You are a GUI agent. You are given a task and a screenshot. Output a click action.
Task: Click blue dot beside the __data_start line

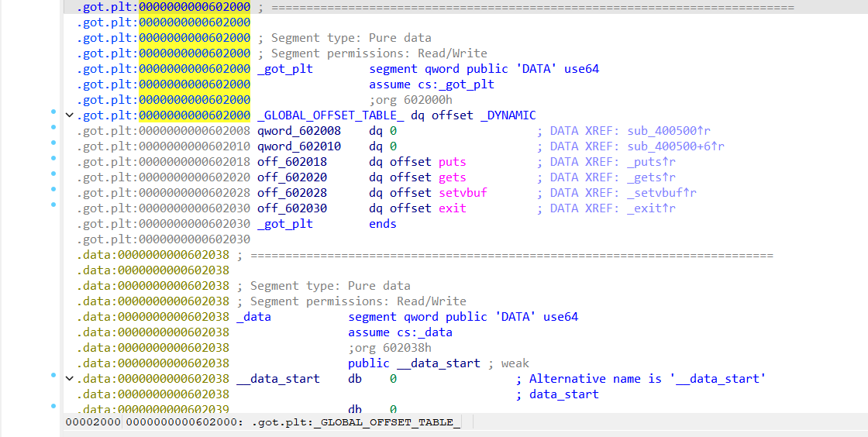point(53,375)
